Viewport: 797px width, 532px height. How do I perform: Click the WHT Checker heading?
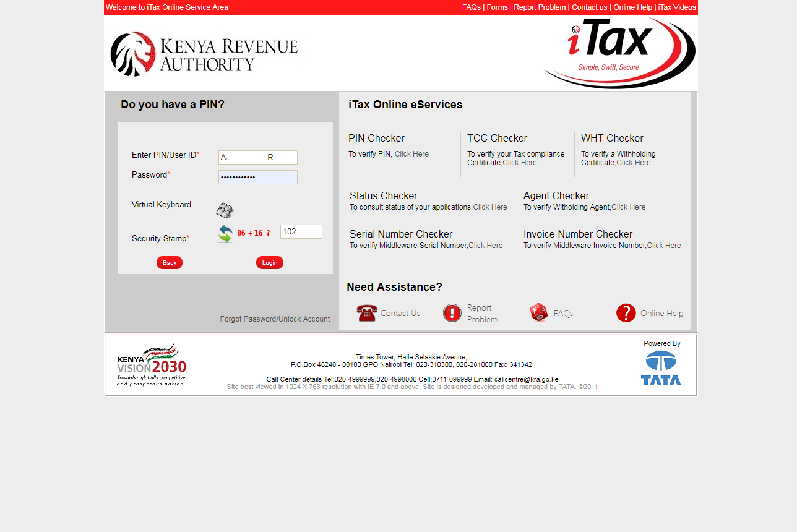click(x=612, y=138)
